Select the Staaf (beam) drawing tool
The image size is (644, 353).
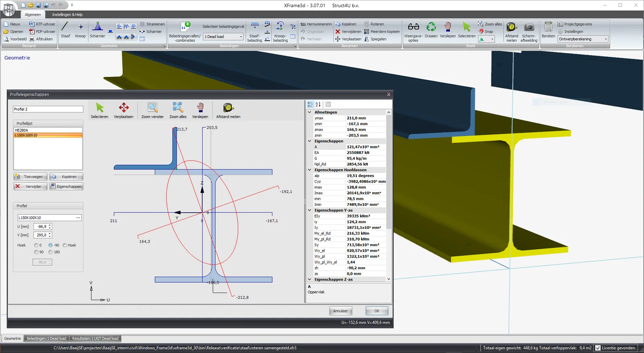65,30
